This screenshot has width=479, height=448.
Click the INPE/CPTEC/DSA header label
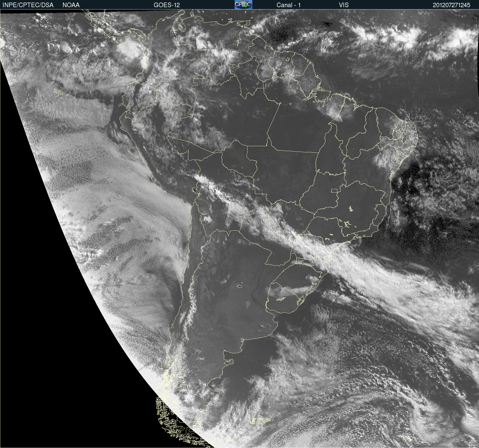[28, 5]
